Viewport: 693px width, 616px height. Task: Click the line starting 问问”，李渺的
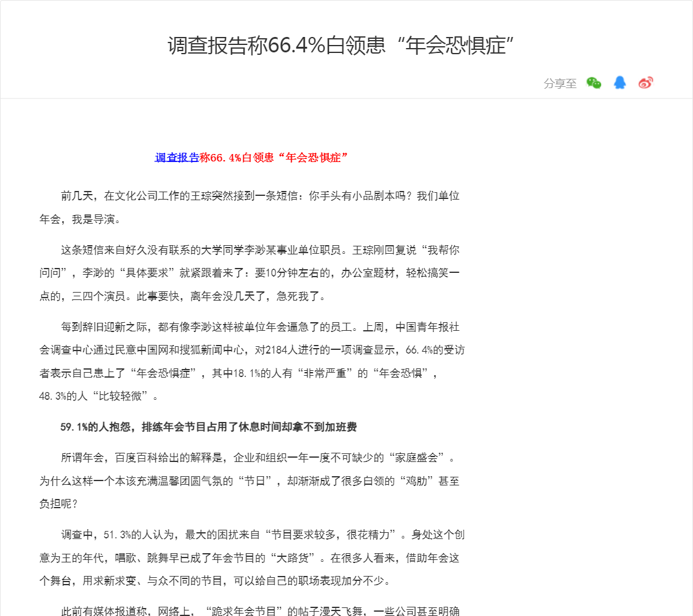[x=249, y=273]
